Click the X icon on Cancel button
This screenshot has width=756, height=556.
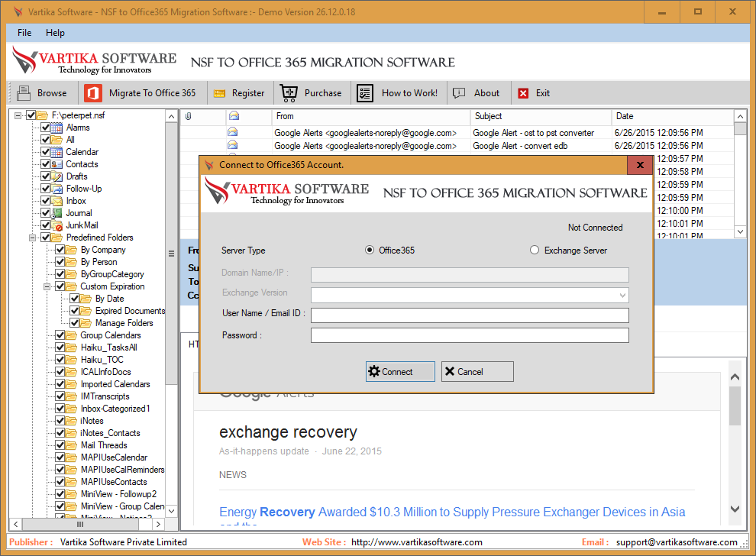[449, 371]
